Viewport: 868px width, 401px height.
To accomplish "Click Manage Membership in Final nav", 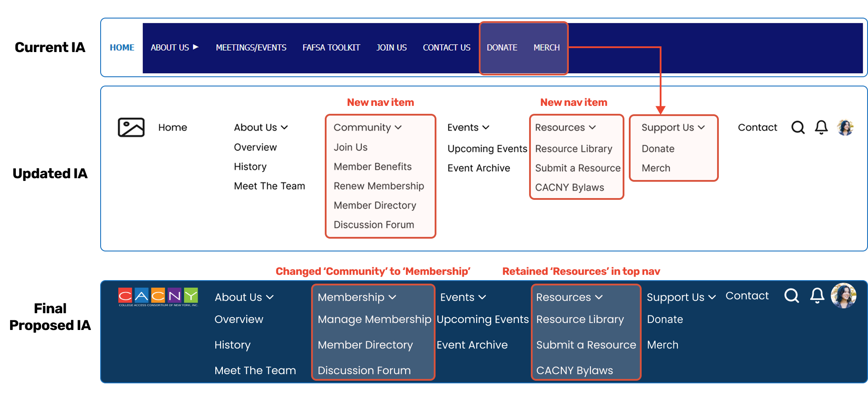I will click(374, 319).
